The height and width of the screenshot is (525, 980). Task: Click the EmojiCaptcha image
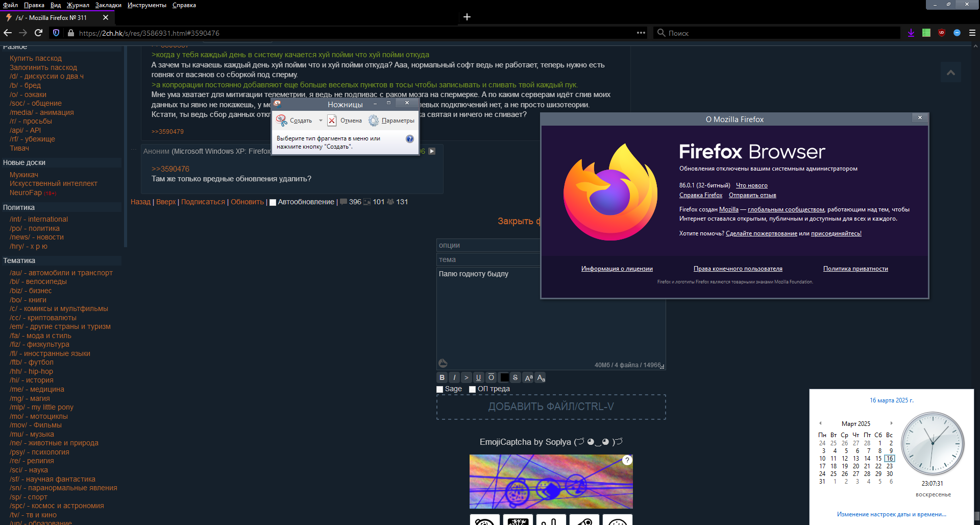[x=551, y=482]
